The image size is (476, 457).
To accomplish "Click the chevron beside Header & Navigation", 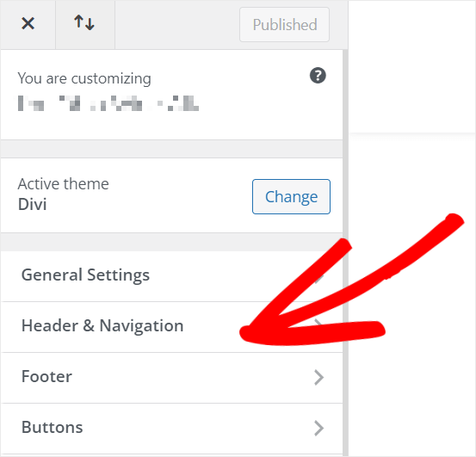I will pyautogui.click(x=318, y=324).
